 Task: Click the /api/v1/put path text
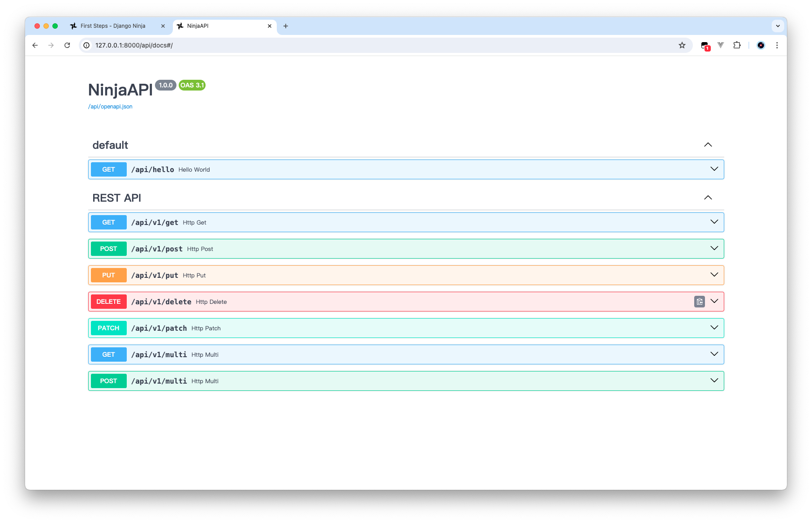click(155, 275)
